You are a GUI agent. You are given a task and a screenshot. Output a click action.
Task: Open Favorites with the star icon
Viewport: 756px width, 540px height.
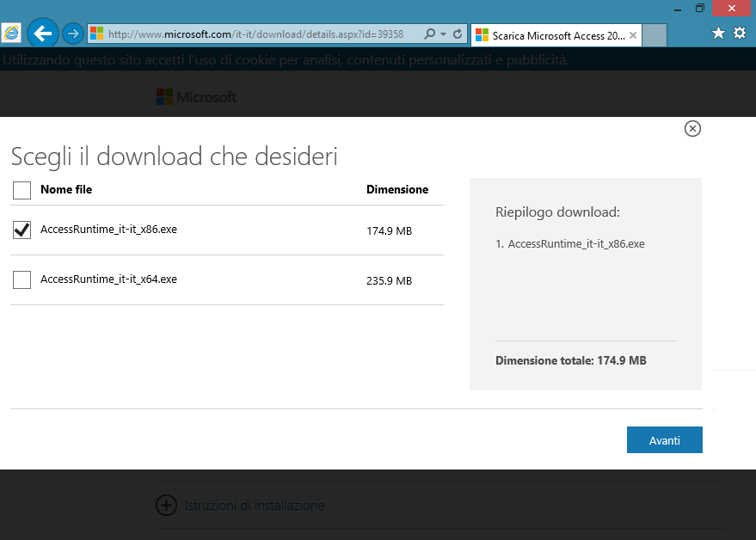tap(719, 34)
